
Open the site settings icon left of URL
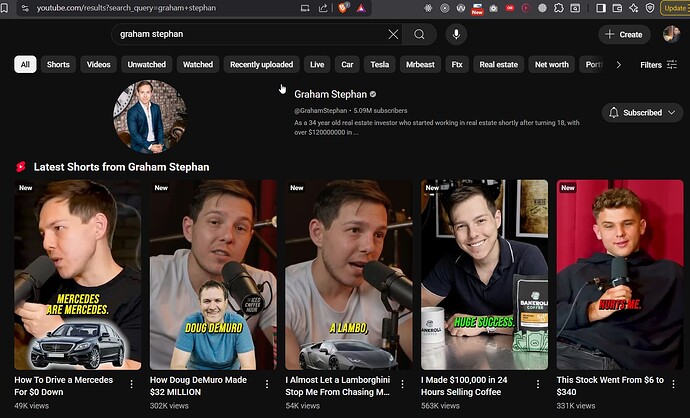click(x=25, y=8)
